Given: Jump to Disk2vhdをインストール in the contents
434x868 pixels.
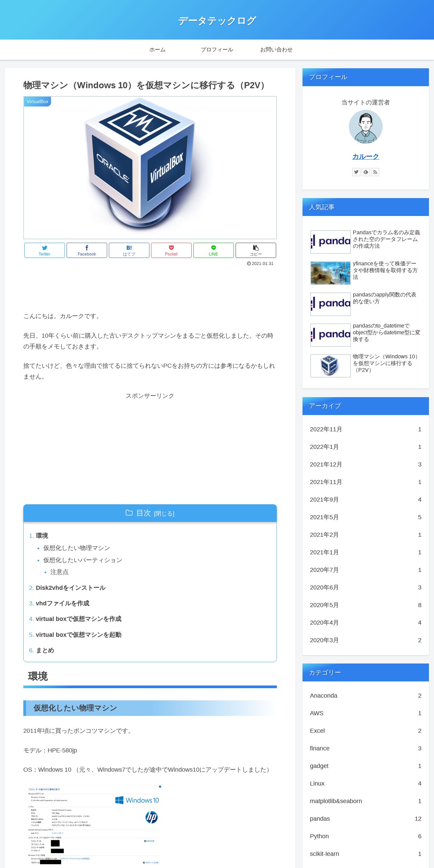Looking at the screenshot, I should [71, 588].
